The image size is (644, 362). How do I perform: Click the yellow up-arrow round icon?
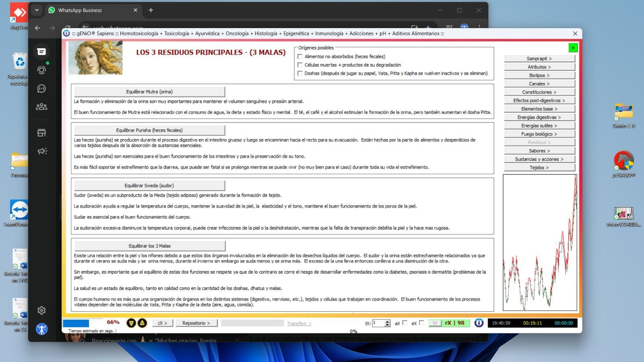pos(142,323)
